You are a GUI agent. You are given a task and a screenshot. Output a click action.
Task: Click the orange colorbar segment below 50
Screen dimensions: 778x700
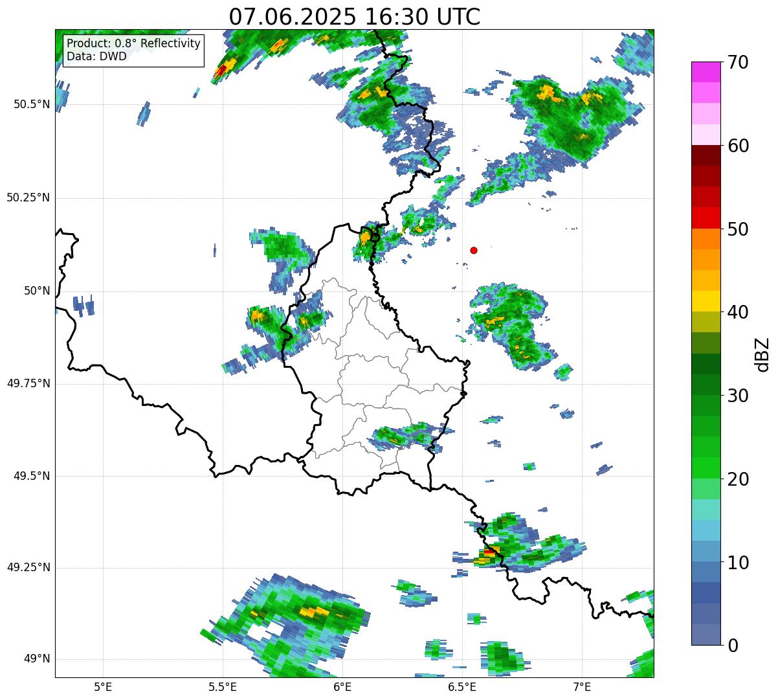click(x=706, y=239)
